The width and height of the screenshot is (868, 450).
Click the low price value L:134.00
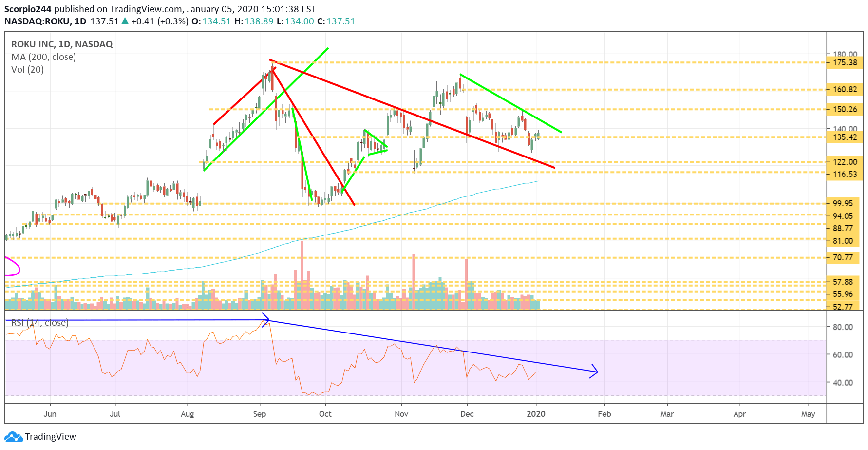tap(295, 21)
